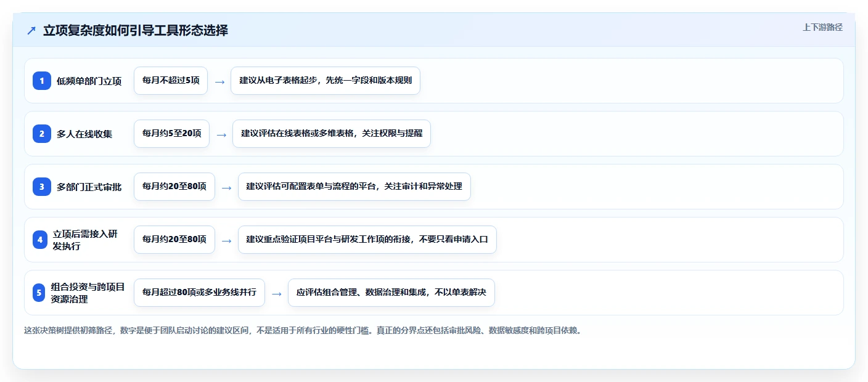Click the heading 立项复杂度如何引导工具形态选择

[x=136, y=30]
